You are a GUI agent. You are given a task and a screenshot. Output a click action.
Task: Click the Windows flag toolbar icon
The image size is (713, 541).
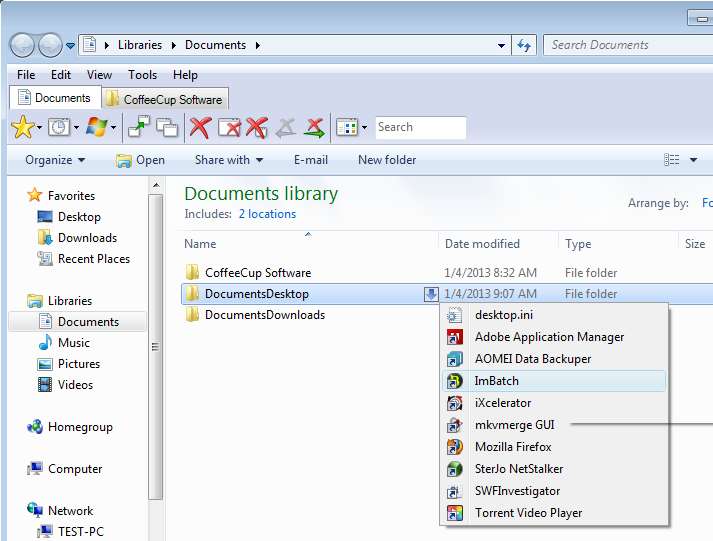tap(96, 127)
